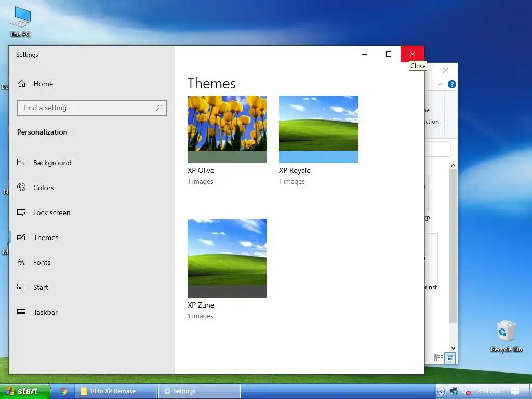This screenshot has width=532, height=399.
Task: Click the XP Zune theme name
Action: 201,305
